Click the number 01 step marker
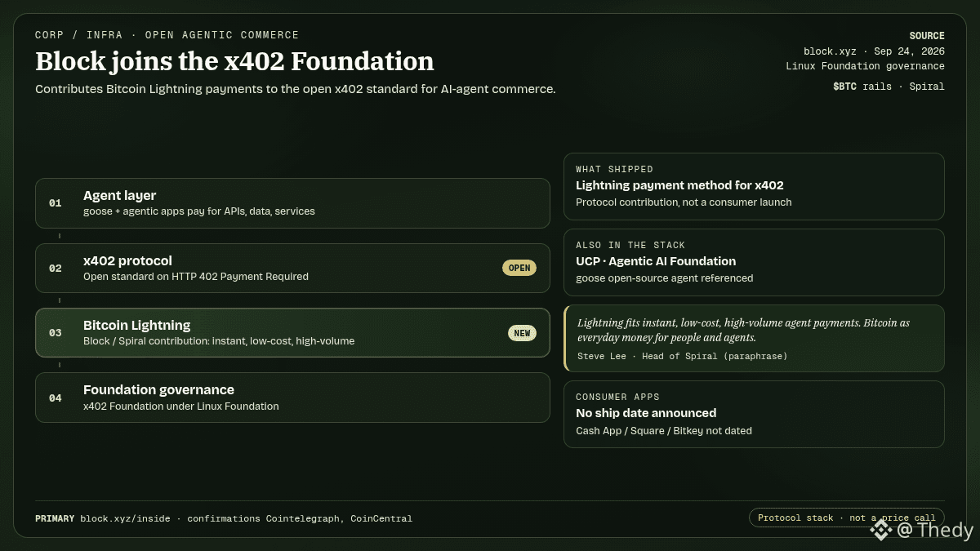The image size is (980, 551). click(x=56, y=203)
